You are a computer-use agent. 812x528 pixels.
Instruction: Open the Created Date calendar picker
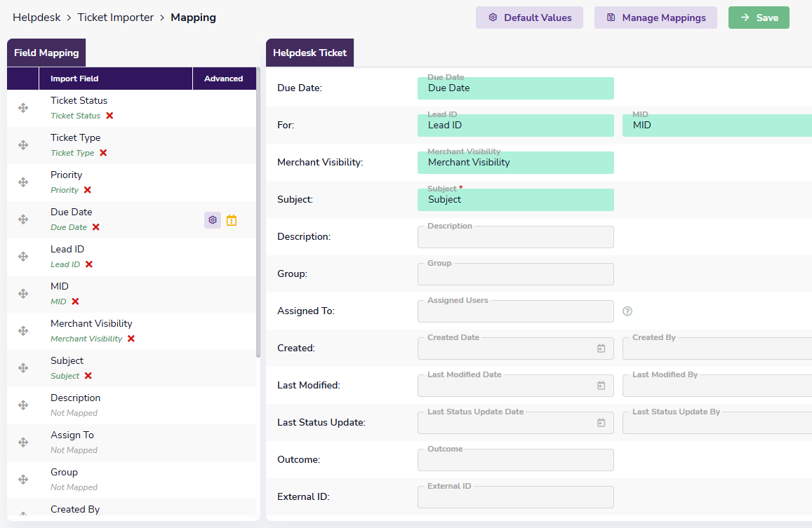click(601, 348)
